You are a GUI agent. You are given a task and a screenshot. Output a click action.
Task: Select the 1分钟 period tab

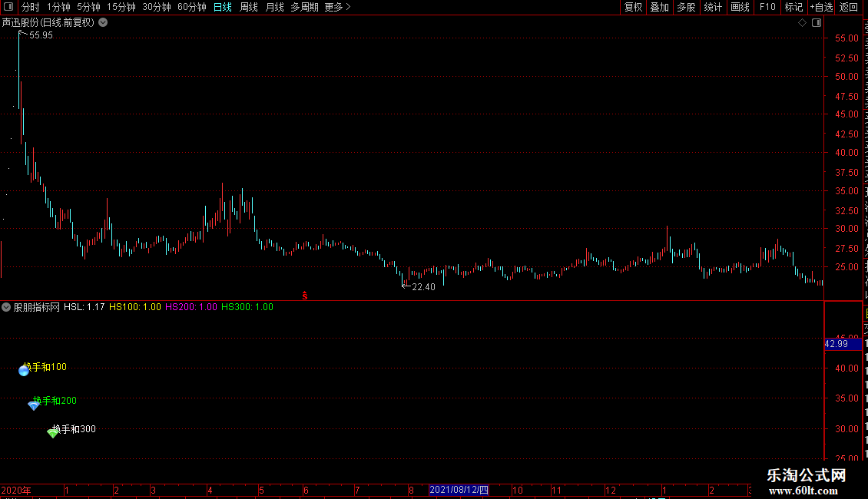(x=58, y=7)
